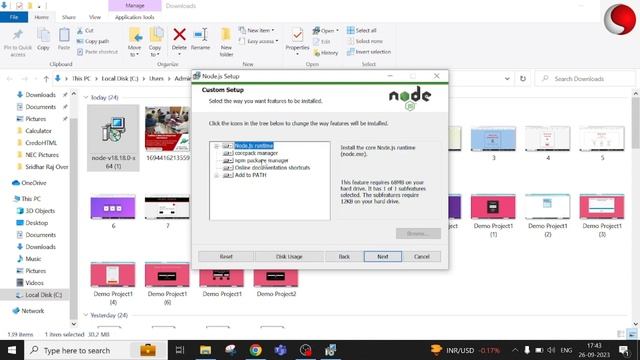640x360 pixels.
Task: Click the taskbar search box
Action: (x=96, y=350)
